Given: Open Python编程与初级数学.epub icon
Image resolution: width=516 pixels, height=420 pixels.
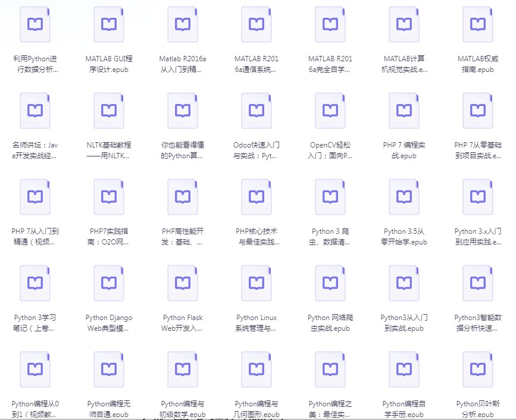Looking at the screenshot, I should coord(183,369).
